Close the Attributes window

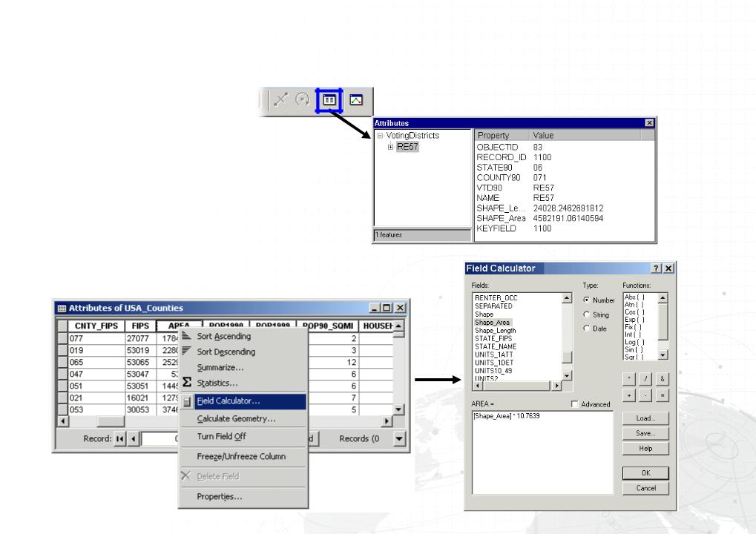(x=649, y=123)
